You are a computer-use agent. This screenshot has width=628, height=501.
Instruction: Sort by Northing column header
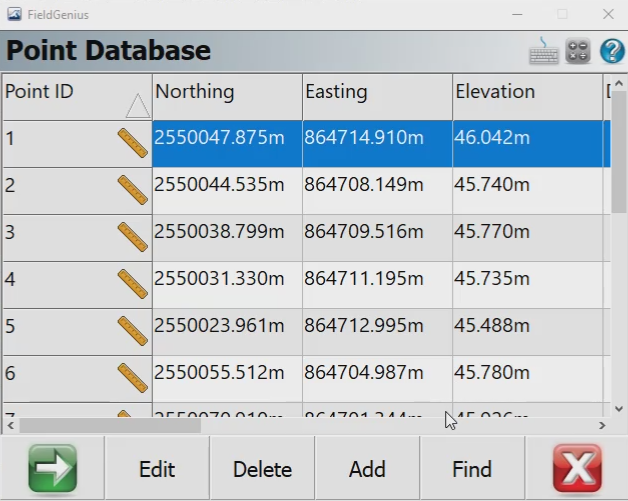[227, 93]
